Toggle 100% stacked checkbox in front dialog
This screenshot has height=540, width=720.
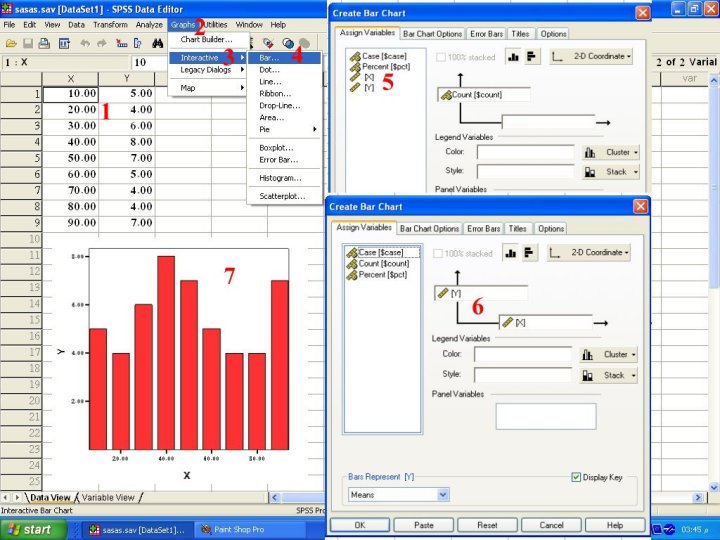tap(438, 253)
